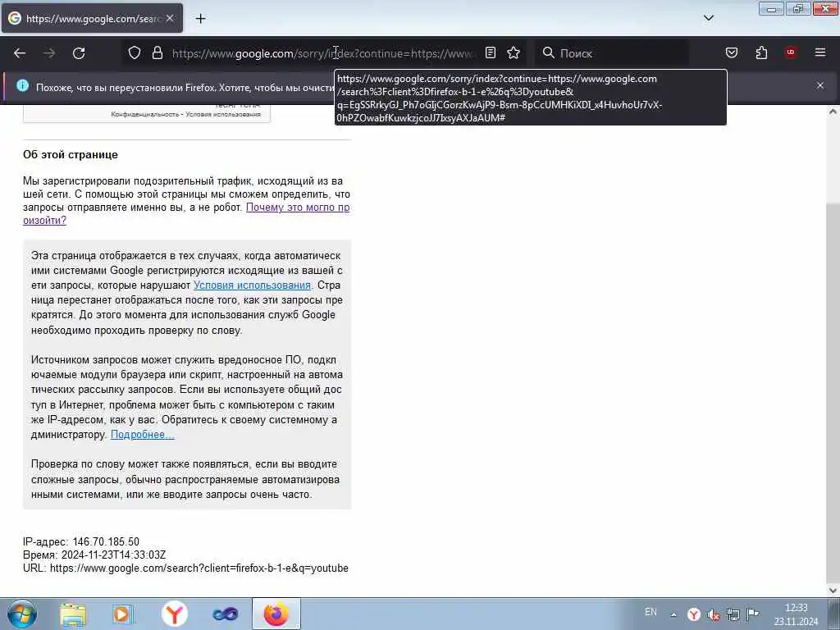
Task: Click the page vertical scrollbar thumb
Action: click(833, 394)
